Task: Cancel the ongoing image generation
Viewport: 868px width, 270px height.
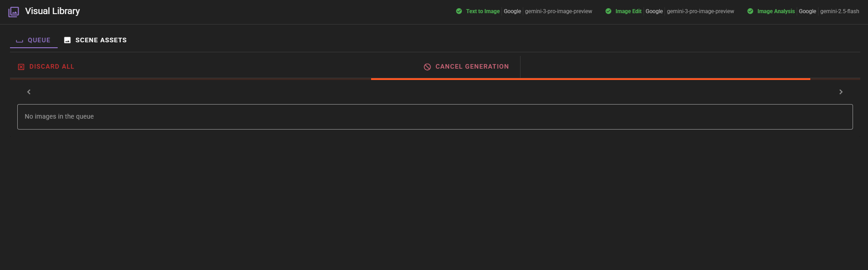Action: 466,67
